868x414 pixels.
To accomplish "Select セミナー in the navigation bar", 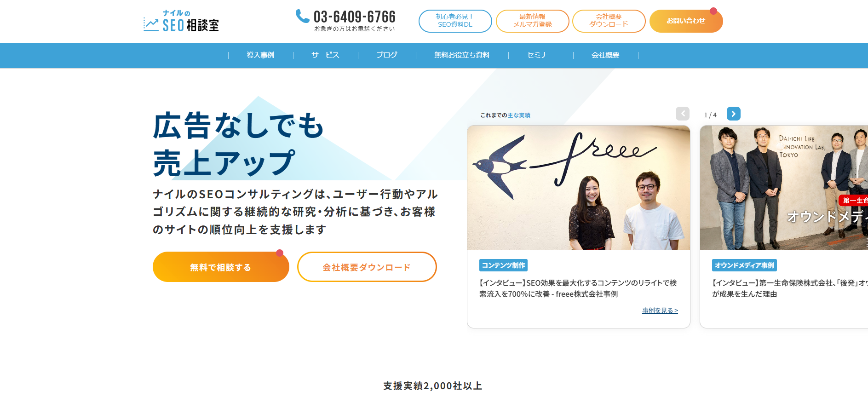I will pyautogui.click(x=540, y=55).
